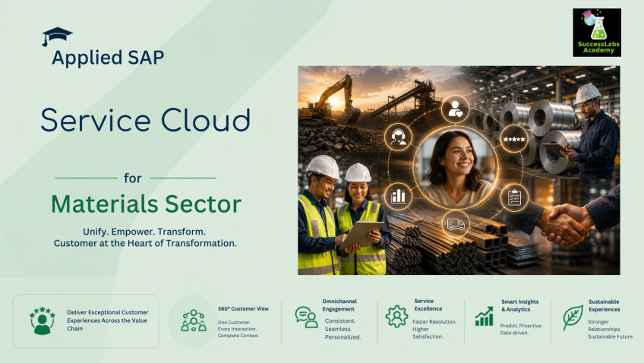Click the excavator in the mining photo
The width and height of the screenshot is (644, 363).
coord(330,100)
